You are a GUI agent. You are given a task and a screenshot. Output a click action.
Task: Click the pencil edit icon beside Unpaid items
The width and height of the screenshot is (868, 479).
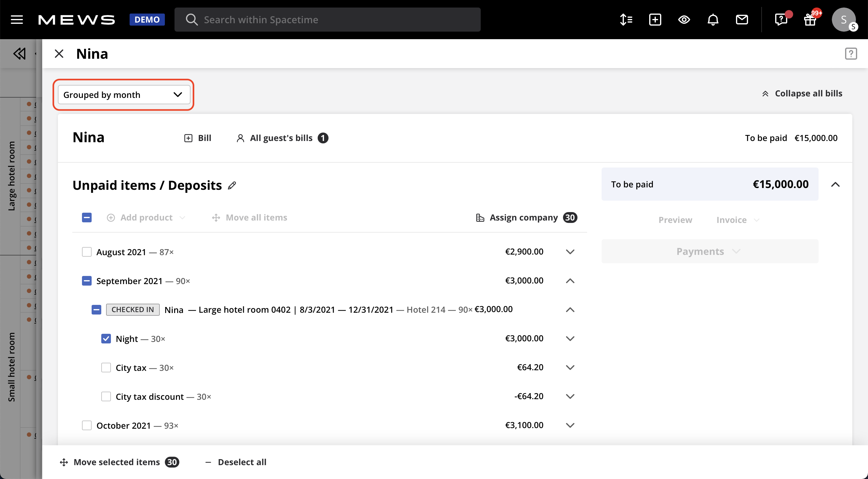pyautogui.click(x=232, y=185)
